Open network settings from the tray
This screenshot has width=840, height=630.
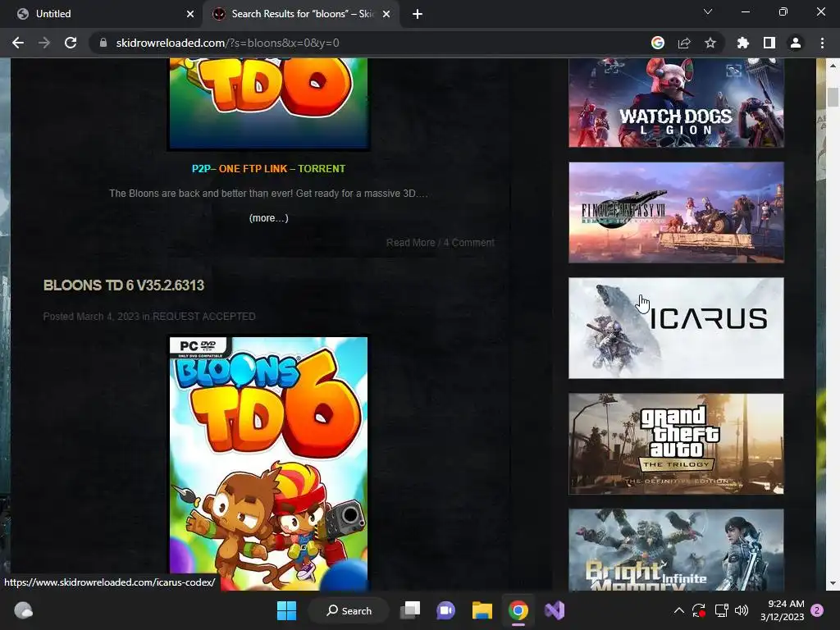721,610
